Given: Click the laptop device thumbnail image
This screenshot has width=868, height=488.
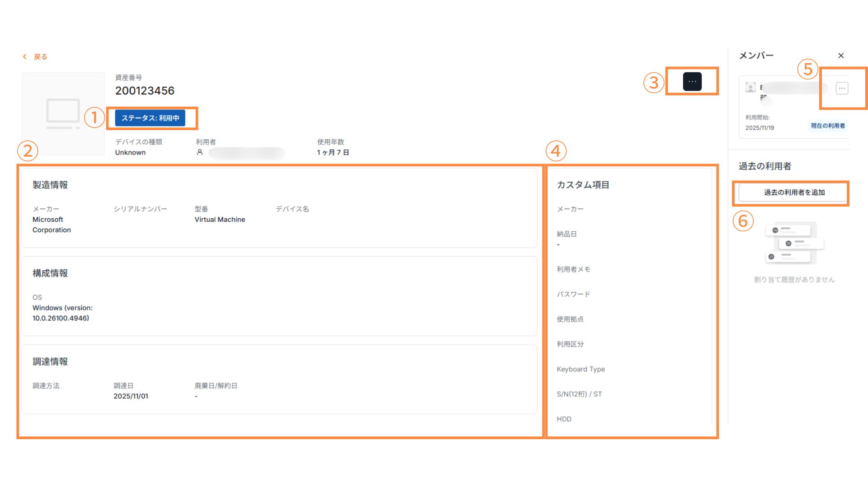Looking at the screenshot, I should coord(63,113).
